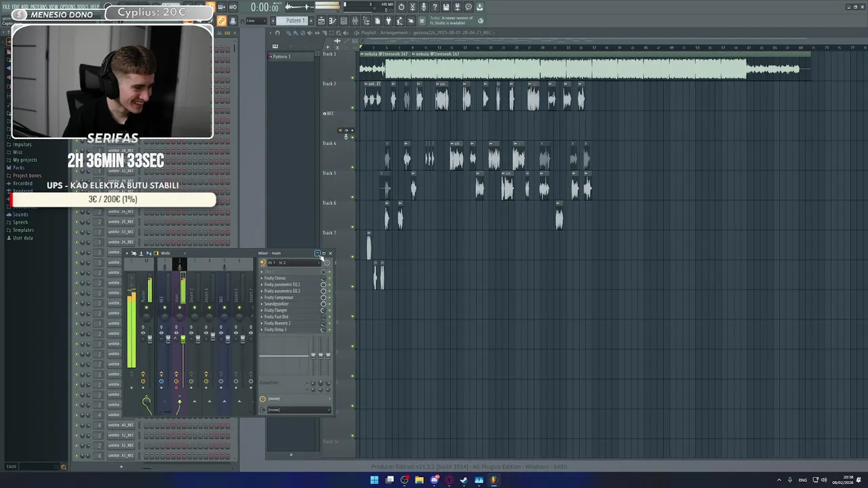Viewport: 868px width, 488px height.
Task: Open the Impulses browser folder
Action: point(22,144)
